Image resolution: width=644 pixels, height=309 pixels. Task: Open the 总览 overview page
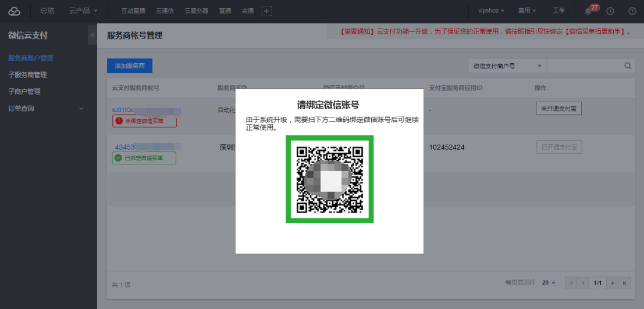click(x=47, y=10)
